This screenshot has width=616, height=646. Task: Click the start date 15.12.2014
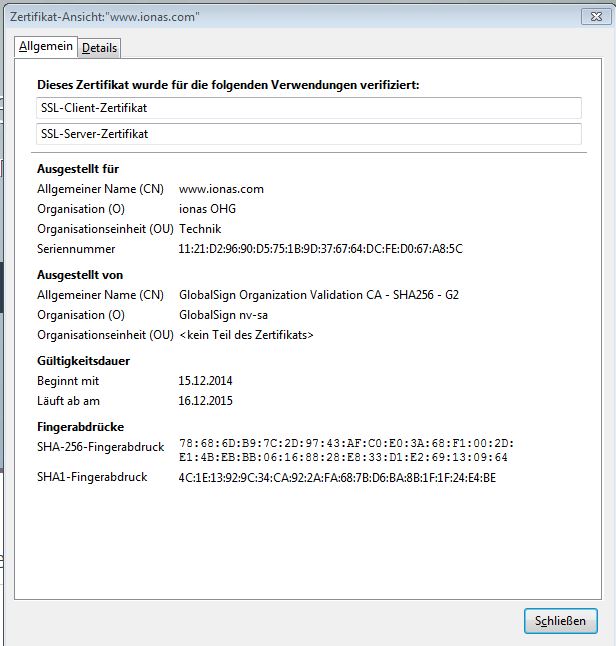point(205,381)
